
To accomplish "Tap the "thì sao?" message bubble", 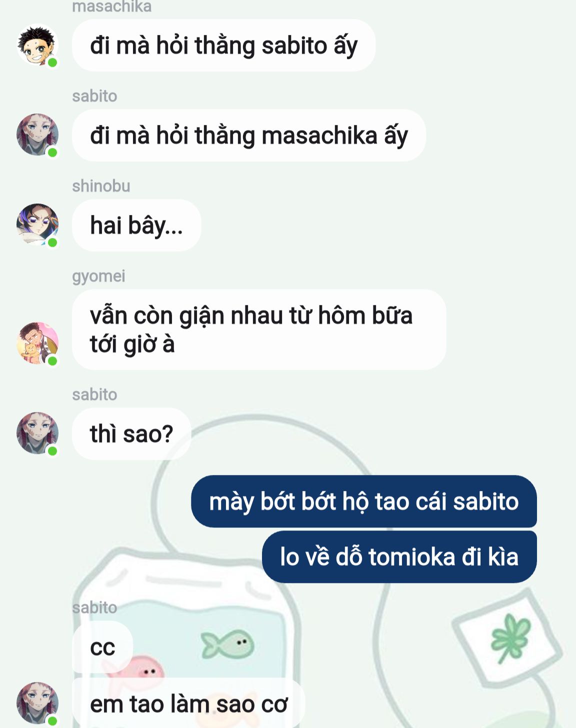I will pos(131,434).
